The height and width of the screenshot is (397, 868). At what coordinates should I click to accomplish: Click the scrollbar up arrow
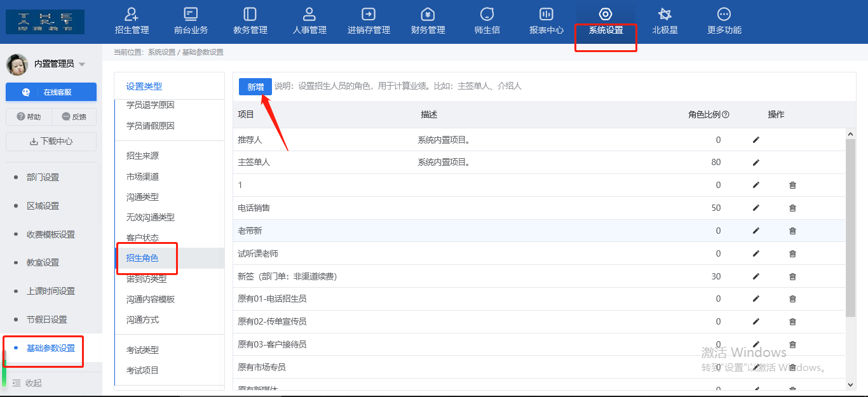coord(851,133)
